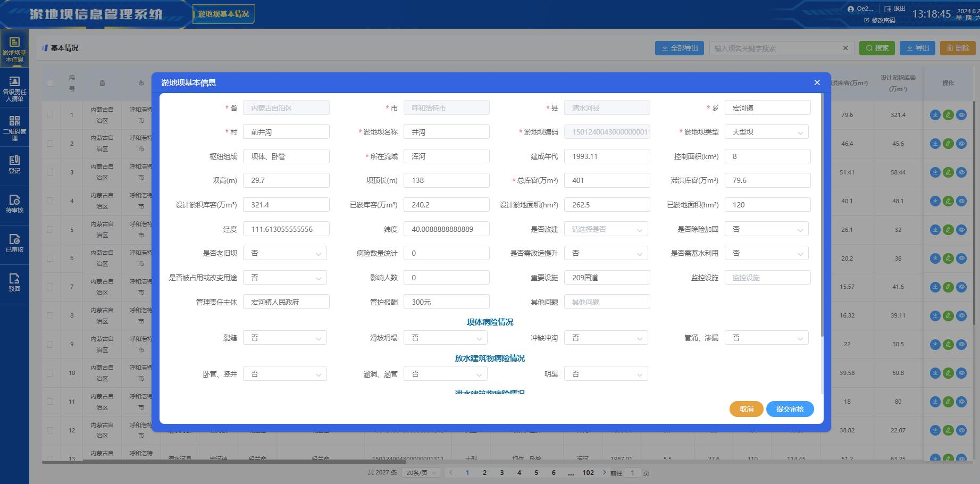Open the 是否除险加固 dropdown
Viewport: 980px width, 484px height.
[x=767, y=229]
